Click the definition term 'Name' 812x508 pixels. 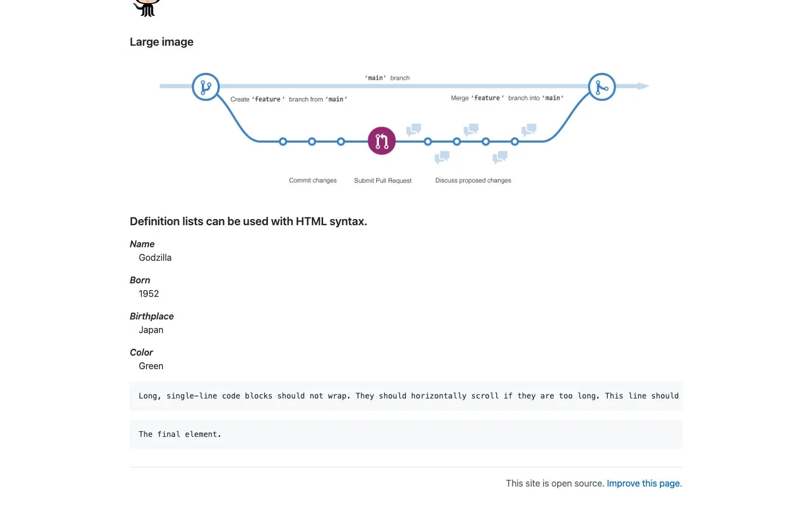(x=142, y=244)
